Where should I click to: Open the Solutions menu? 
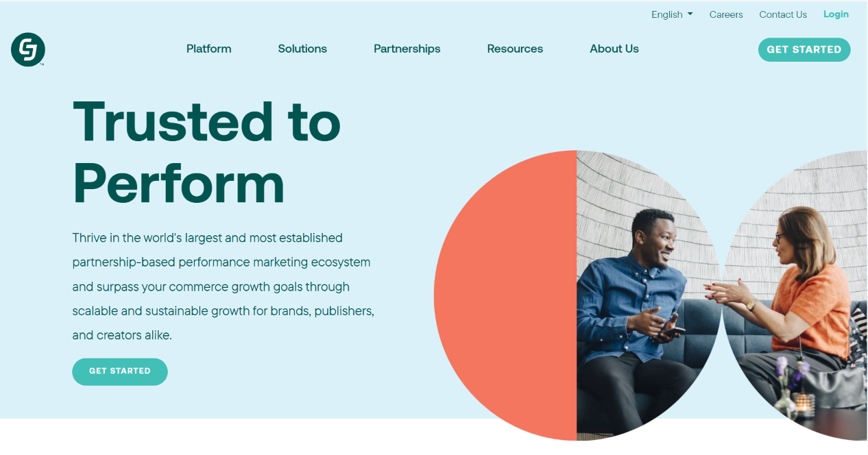pyautogui.click(x=302, y=49)
